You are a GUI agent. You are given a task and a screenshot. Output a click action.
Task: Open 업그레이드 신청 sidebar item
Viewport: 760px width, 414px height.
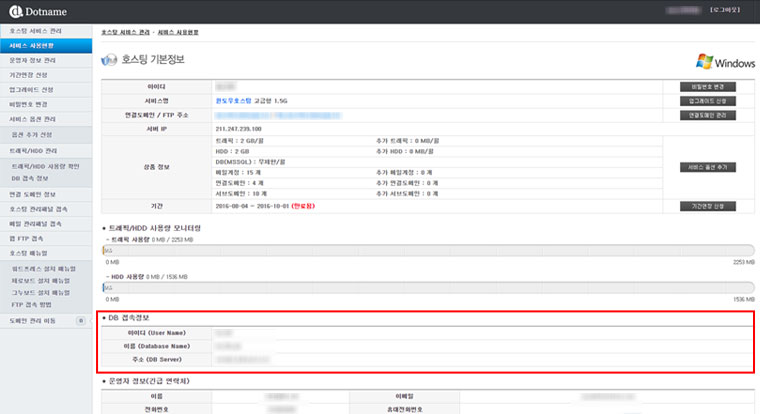pos(31,89)
